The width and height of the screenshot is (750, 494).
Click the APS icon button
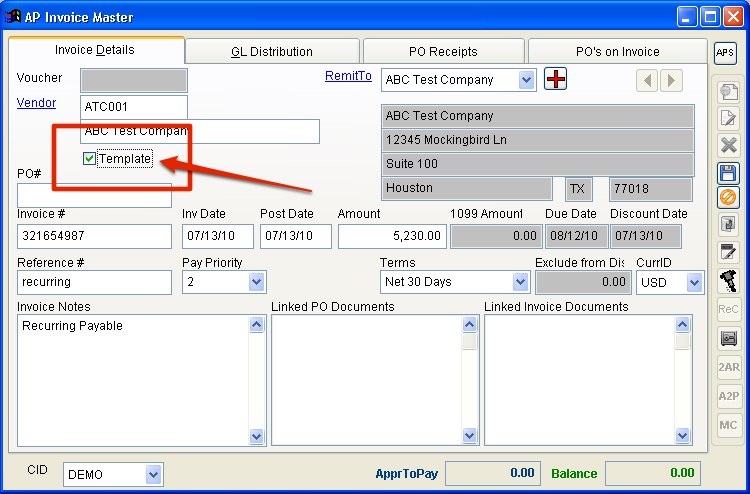725,53
